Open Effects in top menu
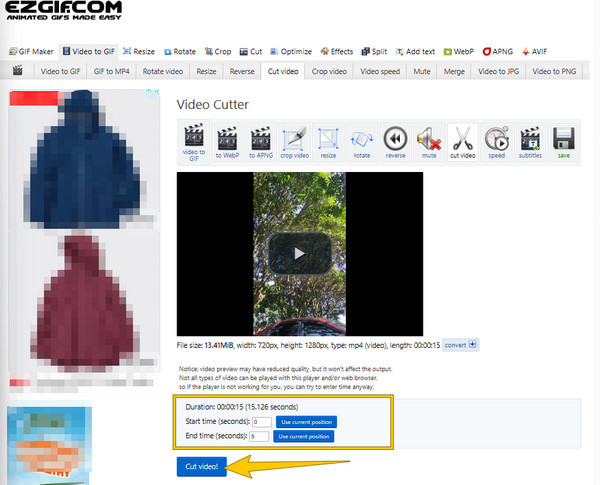Viewport: 600px width, 485px height. tap(337, 51)
